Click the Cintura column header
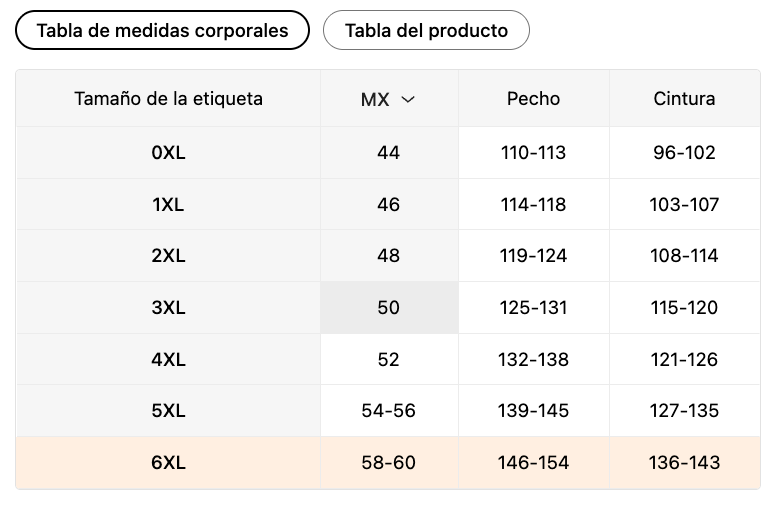 pos(684,99)
